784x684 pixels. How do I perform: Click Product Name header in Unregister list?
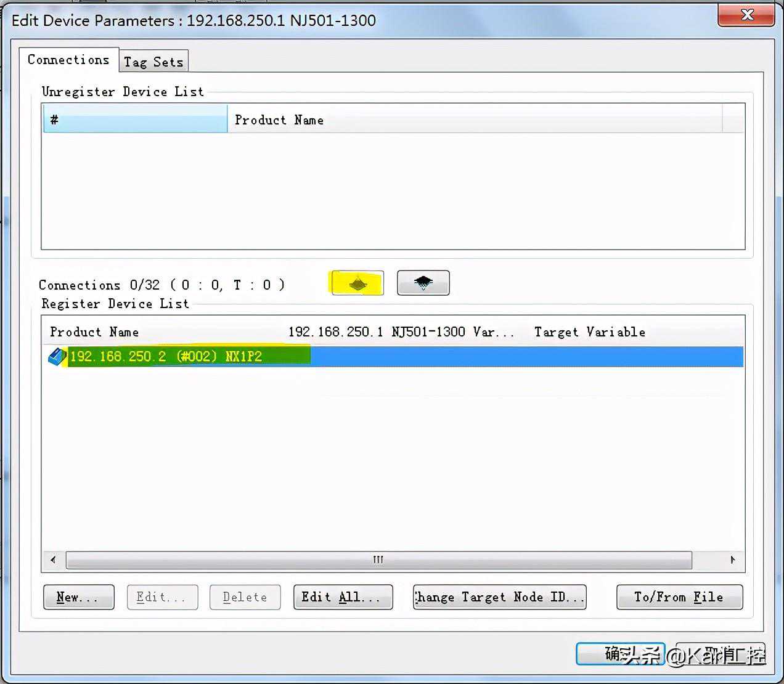[x=279, y=120]
